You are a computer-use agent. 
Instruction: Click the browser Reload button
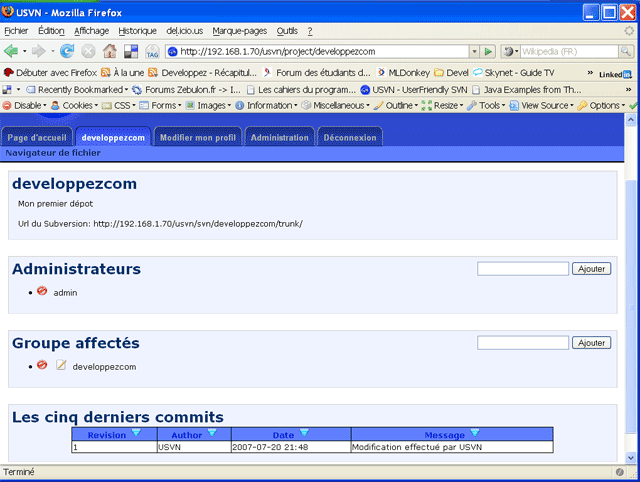tap(67, 51)
